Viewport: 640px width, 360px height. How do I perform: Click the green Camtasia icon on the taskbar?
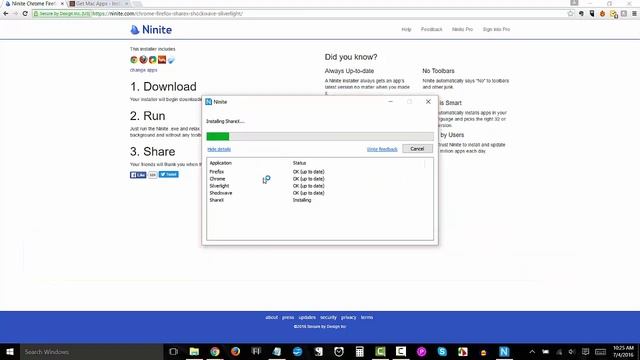point(380,351)
